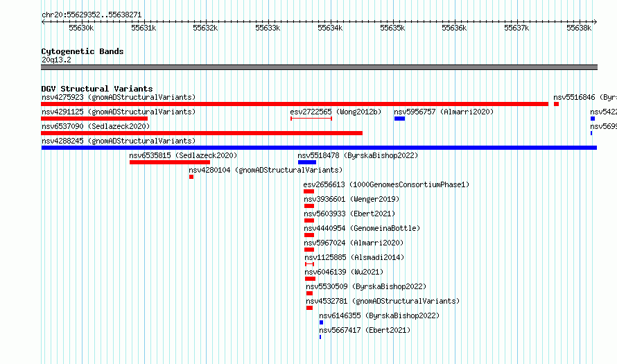
Task: Click the red bar under nsv4532781
Action: click(309, 308)
